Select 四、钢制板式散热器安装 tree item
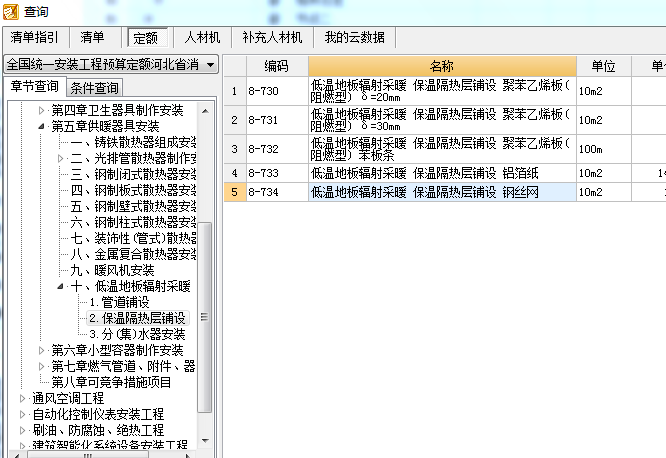Screen dimensions: 666x458 pos(133,190)
